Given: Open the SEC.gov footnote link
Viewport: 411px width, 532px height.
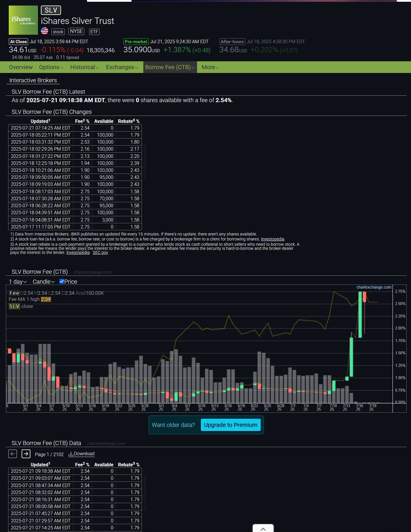Looking at the screenshot, I should point(100,252).
